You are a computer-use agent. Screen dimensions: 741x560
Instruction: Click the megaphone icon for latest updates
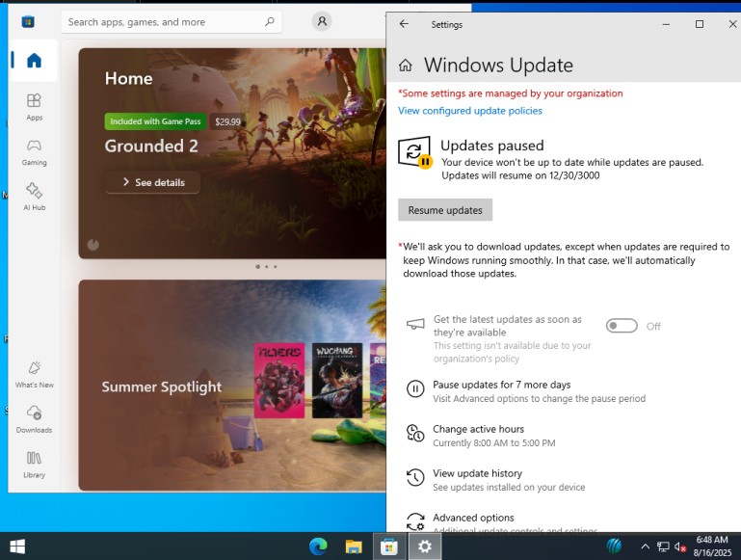point(415,324)
